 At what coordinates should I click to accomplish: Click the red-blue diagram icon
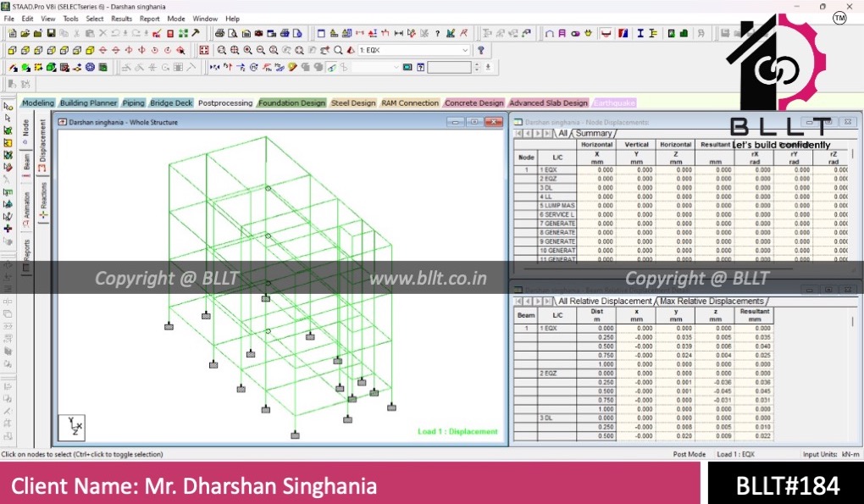coord(623,33)
